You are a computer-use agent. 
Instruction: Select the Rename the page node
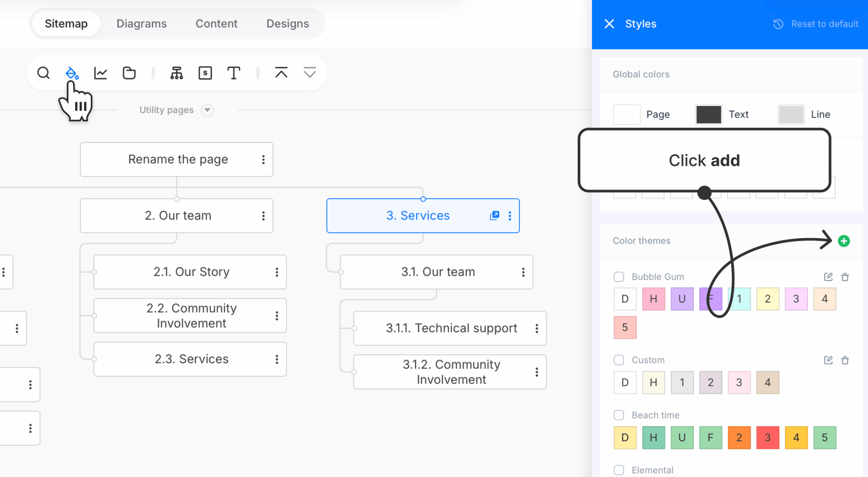tap(177, 160)
